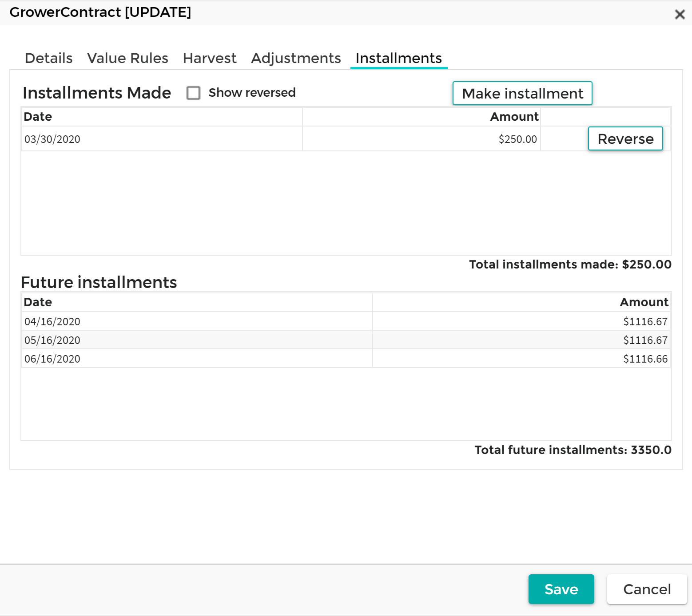The width and height of the screenshot is (692, 616).
Task: Switch to the Value Rules tab
Action: coord(127,58)
